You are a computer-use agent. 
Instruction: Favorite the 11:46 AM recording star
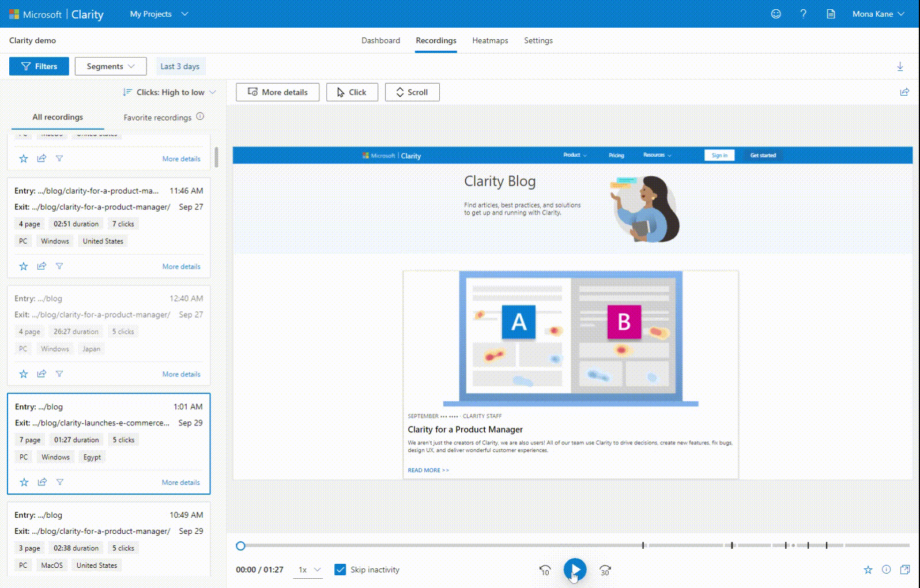[24, 266]
